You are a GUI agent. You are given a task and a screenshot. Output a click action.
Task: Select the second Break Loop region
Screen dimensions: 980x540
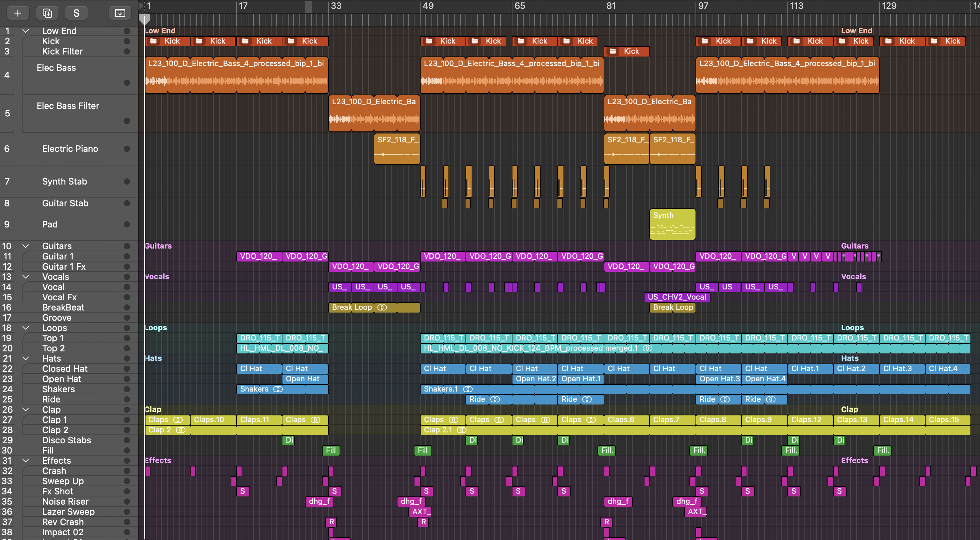tap(672, 307)
